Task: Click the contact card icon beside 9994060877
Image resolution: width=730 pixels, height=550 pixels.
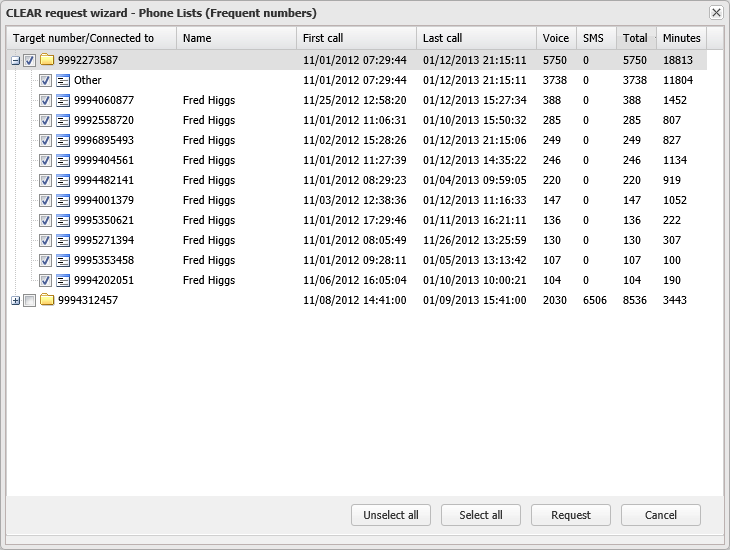Action: 62,100
